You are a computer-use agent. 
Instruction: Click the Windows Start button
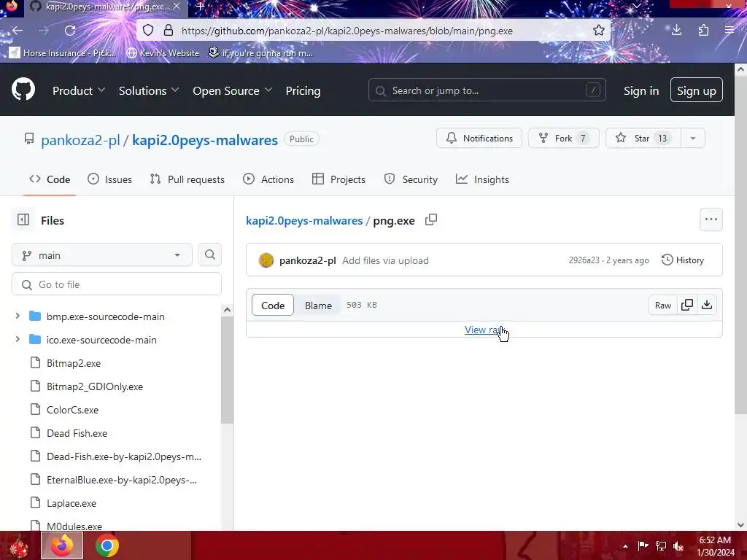point(19,546)
